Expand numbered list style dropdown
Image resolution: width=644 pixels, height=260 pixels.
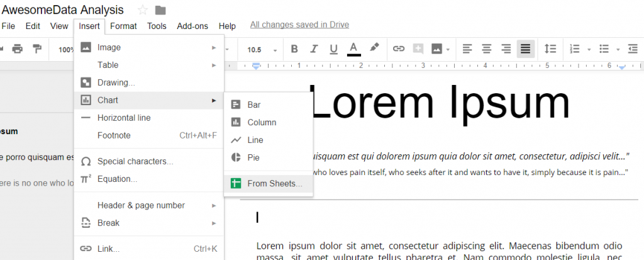[x=589, y=50]
